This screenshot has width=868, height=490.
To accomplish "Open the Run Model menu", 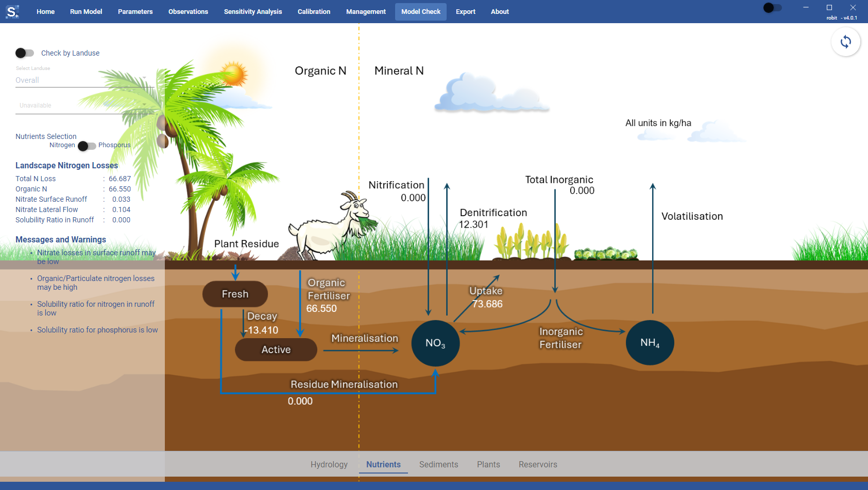I will [x=86, y=11].
